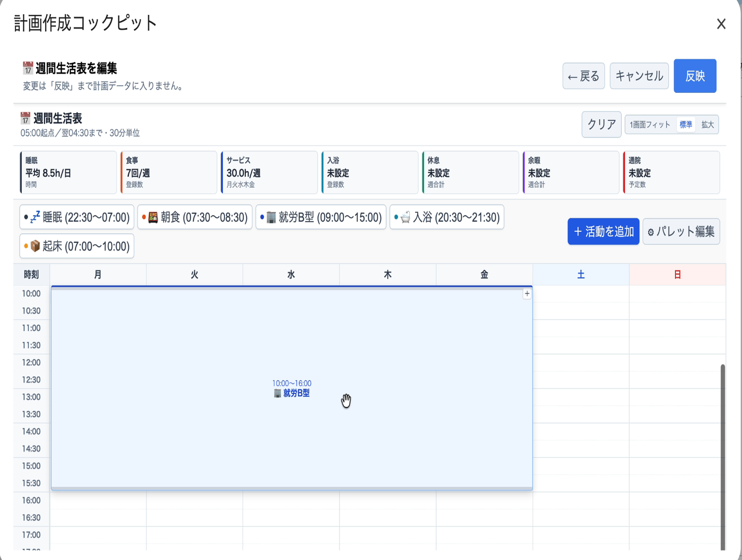The width and height of the screenshot is (742, 560).
Task: Click the calendar icon beside 週間生活表を編集
Action: 28,68
